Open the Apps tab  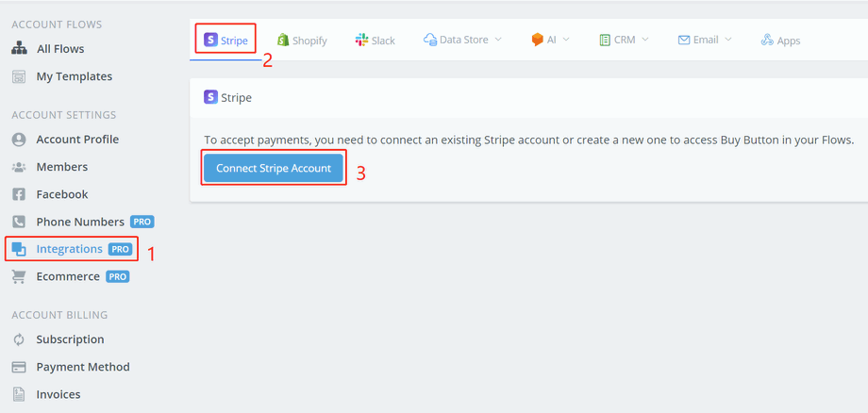click(x=780, y=41)
